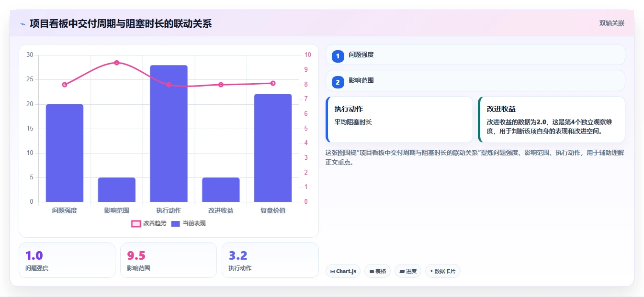Click the number 2 badge for 影响范围

338,82
